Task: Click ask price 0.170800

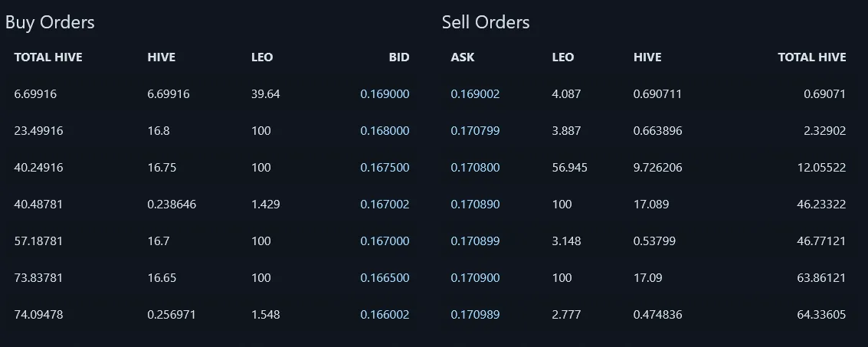Action: pyautogui.click(x=475, y=167)
